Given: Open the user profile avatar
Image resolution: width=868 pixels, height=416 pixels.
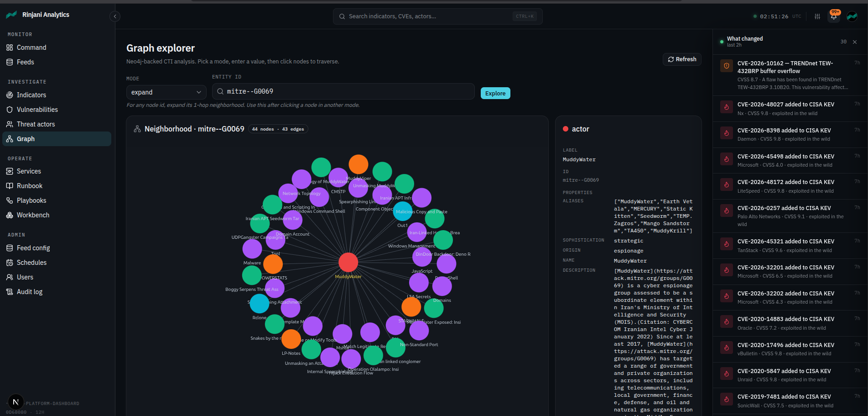Looking at the screenshot, I should pos(852,16).
